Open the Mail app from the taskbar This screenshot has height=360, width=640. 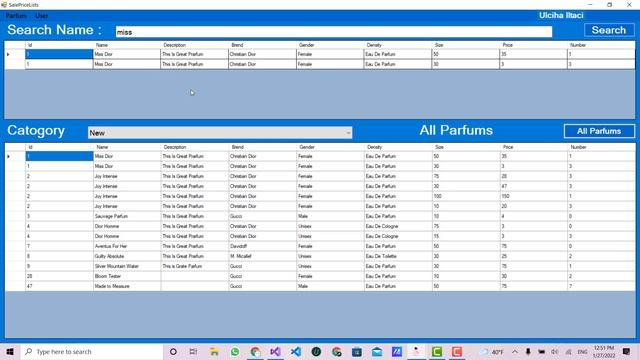(x=377, y=351)
